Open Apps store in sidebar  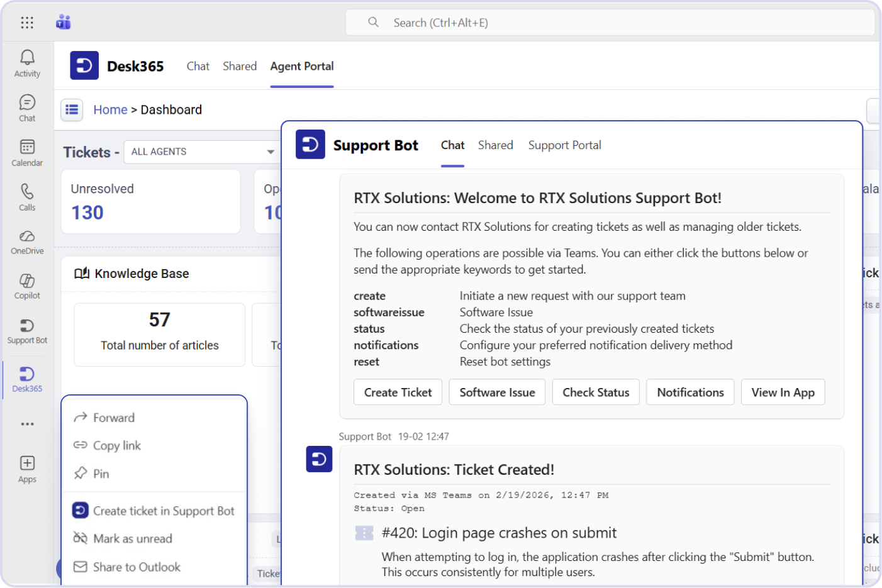[x=27, y=469]
